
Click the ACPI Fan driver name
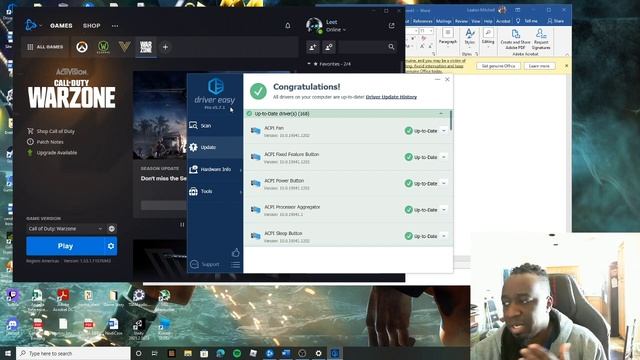click(274, 128)
